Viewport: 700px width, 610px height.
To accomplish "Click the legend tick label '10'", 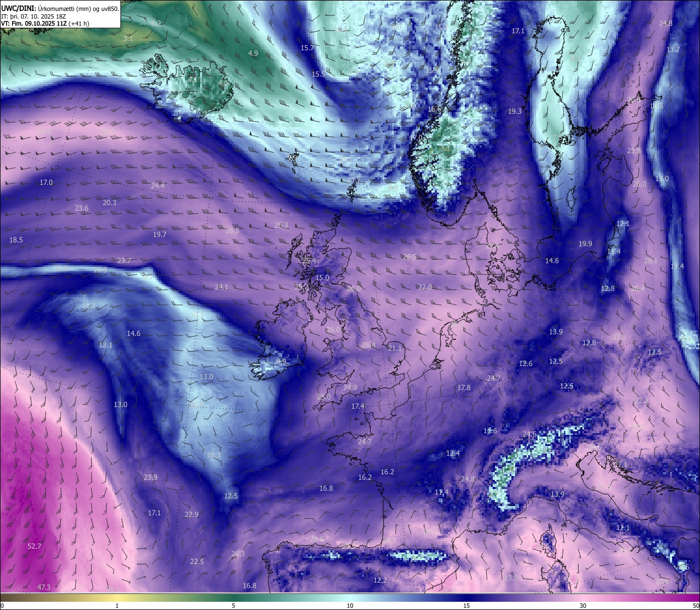I will pos(350,606).
